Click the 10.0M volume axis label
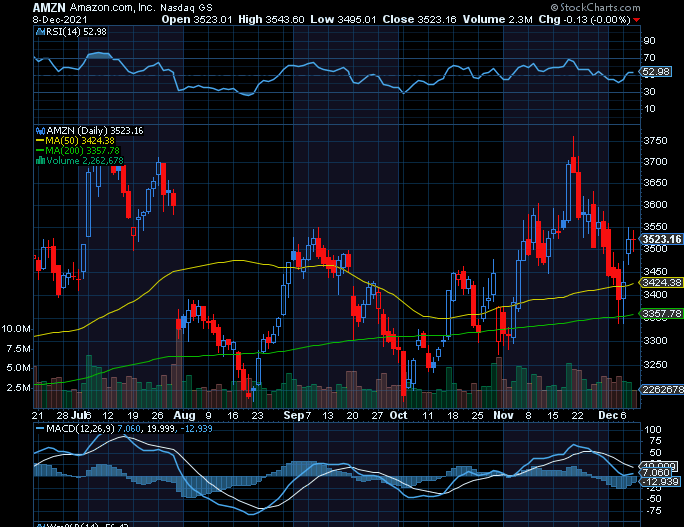This screenshot has height=527, width=684. point(16,329)
